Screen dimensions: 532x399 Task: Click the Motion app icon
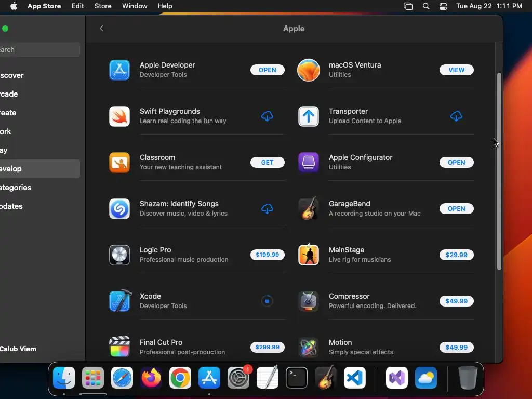[309, 347]
